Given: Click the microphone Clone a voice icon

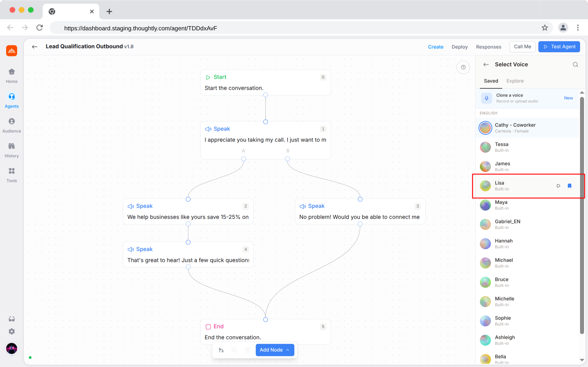Looking at the screenshot, I should coord(486,98).
